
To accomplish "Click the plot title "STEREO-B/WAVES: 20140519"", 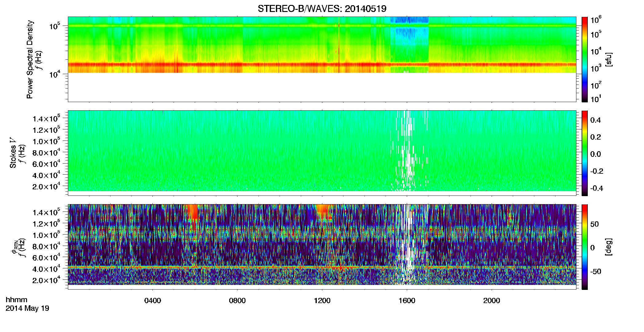I will [322, 9].
